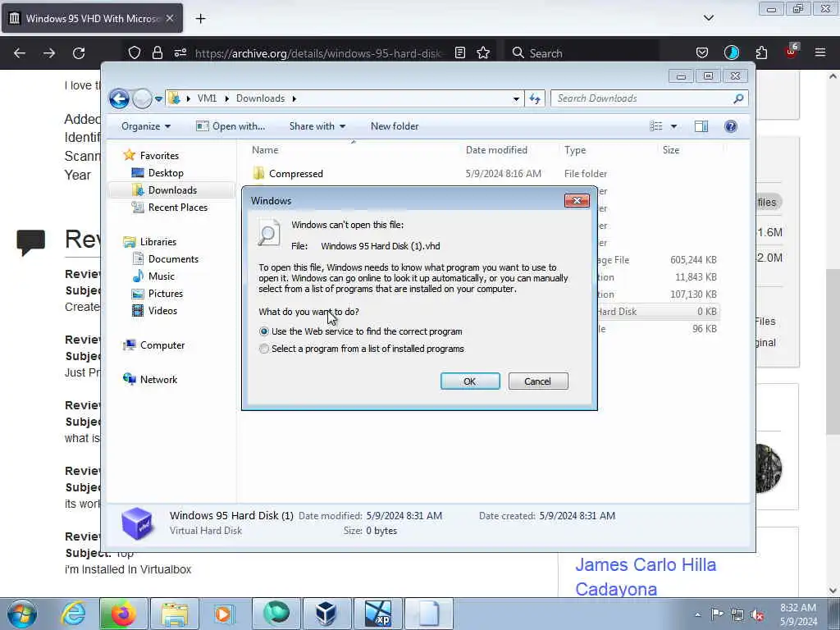The width and height of the screenshot is (840, 630).
Task: Click Explorer forward navigation button
Action: (x=142, y=98)
